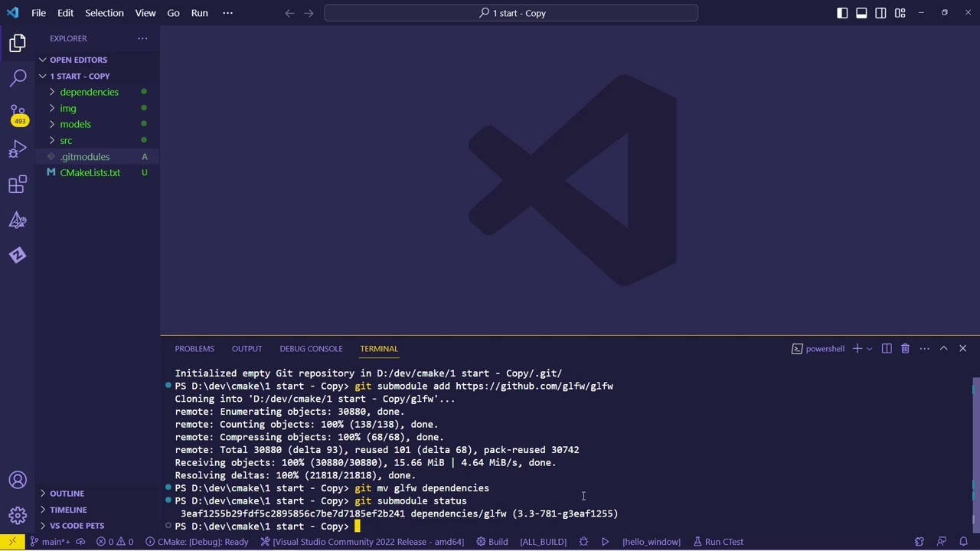This screenshot has height=551, width=980.
Task: Expand the Outline section
Action: click(x=98, y=494)
